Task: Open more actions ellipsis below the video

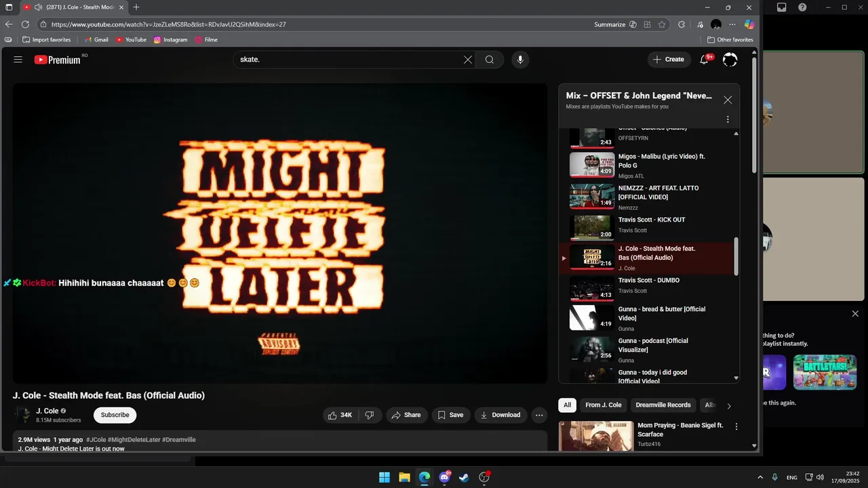Action: click(x=539, y=415)
